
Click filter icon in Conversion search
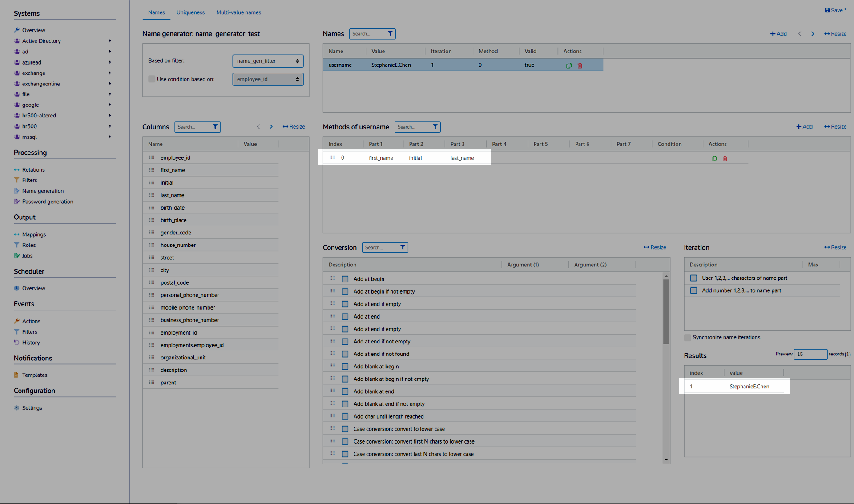(403, 247)
